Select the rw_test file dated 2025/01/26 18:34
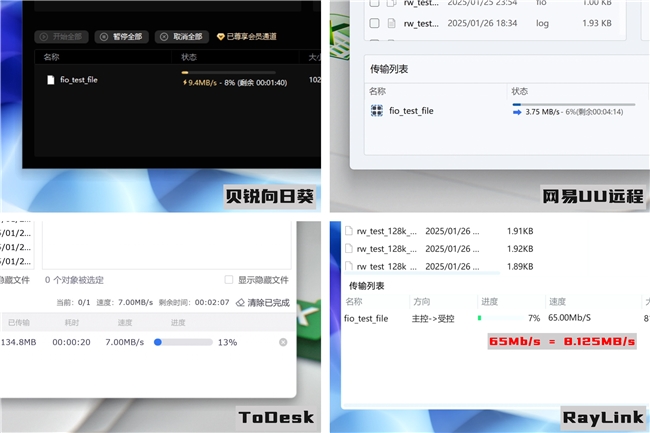650x433 pixels. coord(421,24)
